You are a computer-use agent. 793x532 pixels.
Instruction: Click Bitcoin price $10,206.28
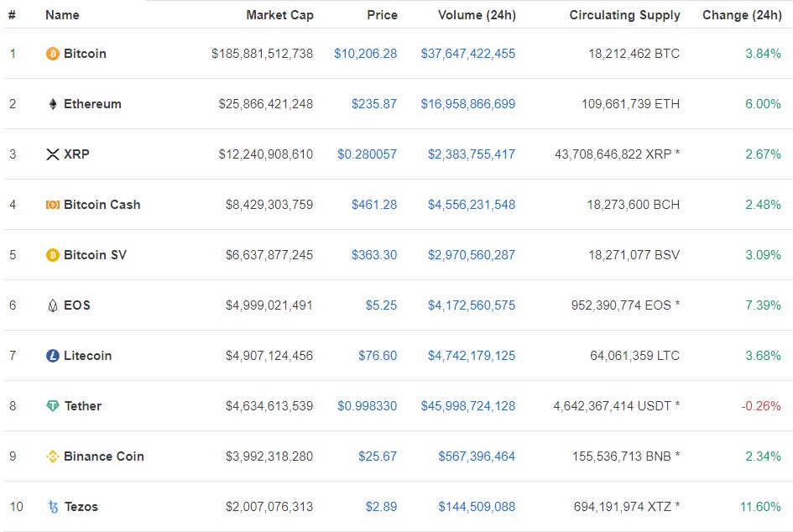point(366,54)
